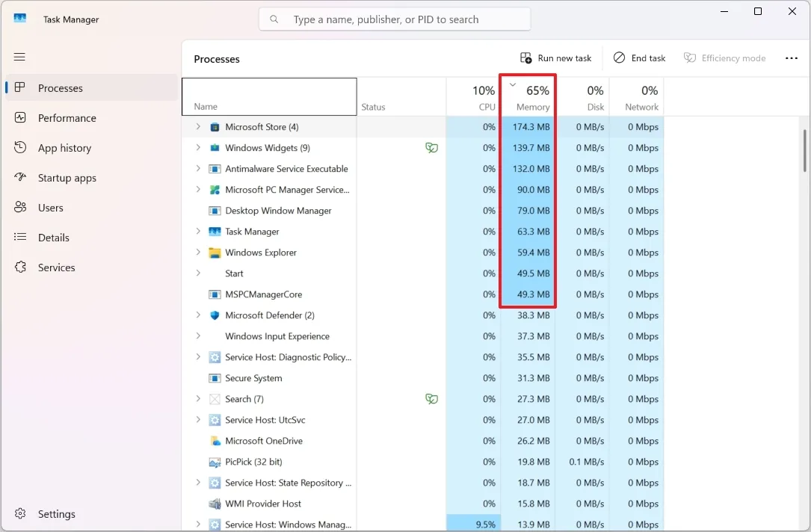Click inside the process search field
811x532 pixels.
[395, 19]
